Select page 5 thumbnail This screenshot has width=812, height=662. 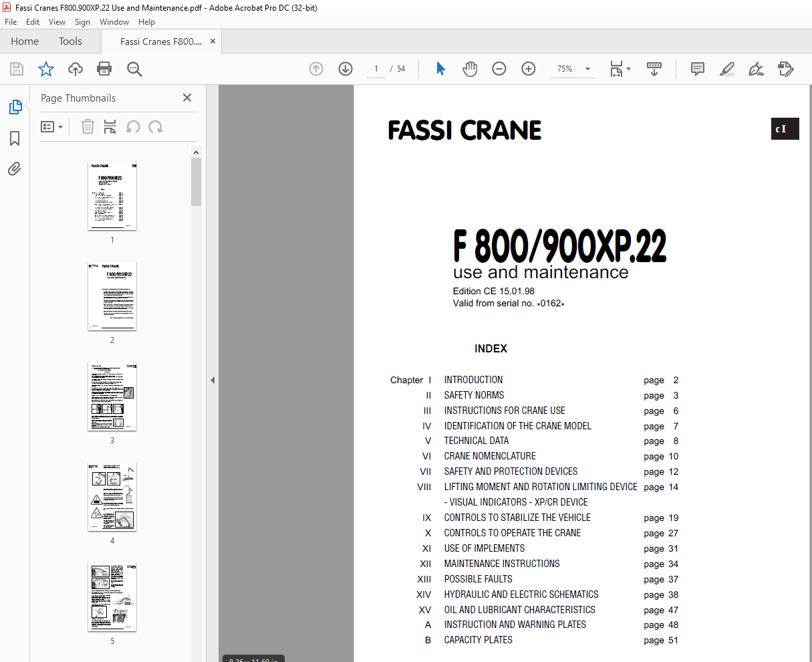(112, 597)
